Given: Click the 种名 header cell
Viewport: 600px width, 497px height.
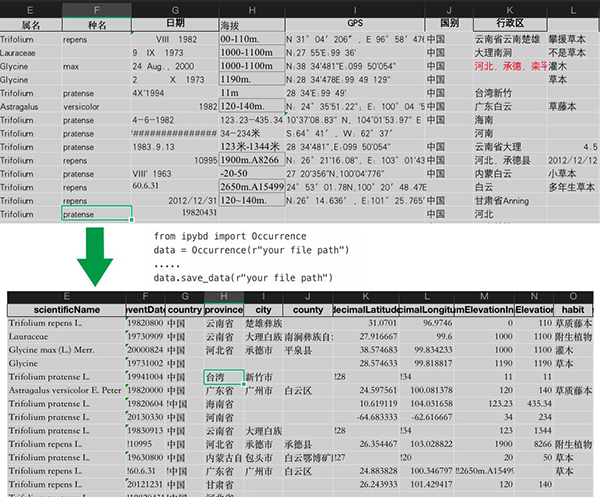Looking at the screenshot, I should (96, 22).
